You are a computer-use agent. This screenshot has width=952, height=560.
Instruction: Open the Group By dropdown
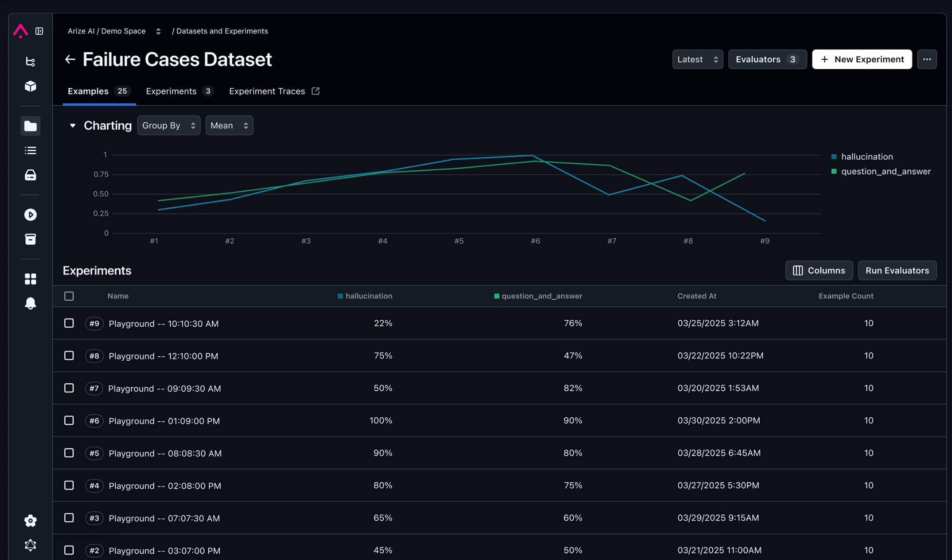click(169, 125)
